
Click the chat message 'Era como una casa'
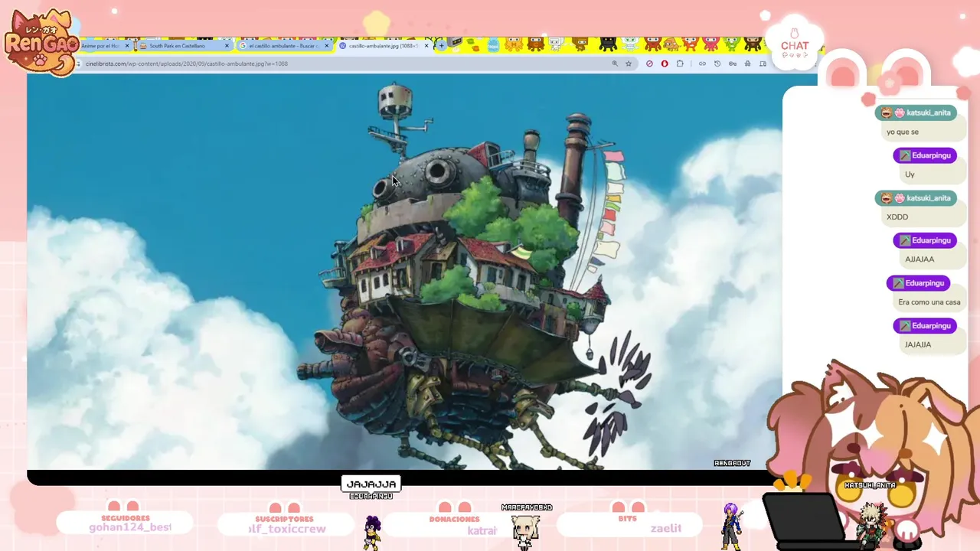(x=929, y=302)
